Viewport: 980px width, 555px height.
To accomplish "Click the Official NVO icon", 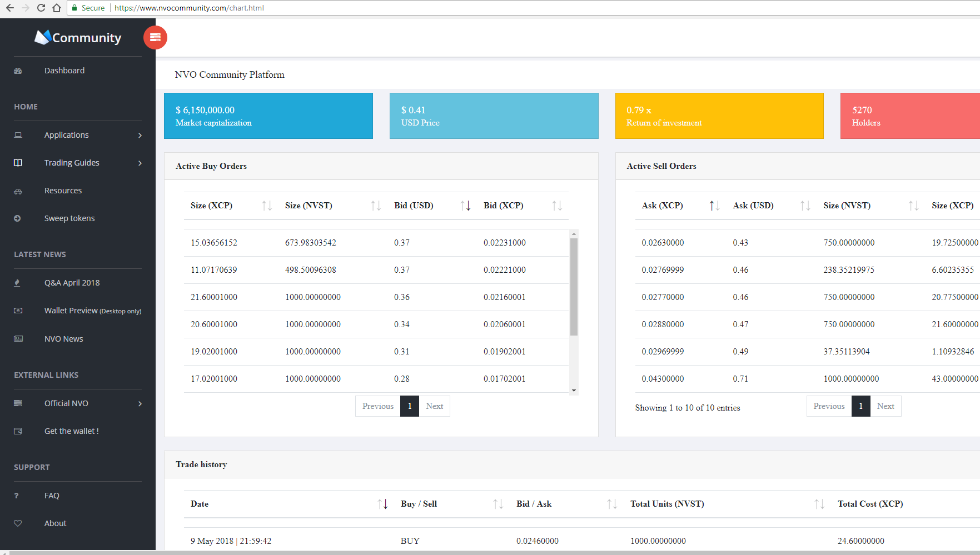I will pos(18,403).
